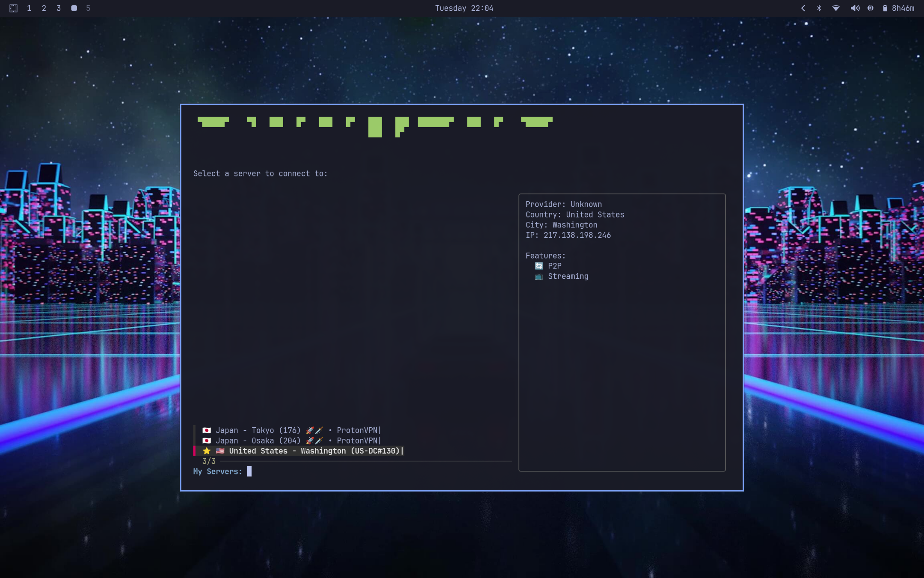
Task: Select the Japan - Tokyo (176) server
Action: 258,430
